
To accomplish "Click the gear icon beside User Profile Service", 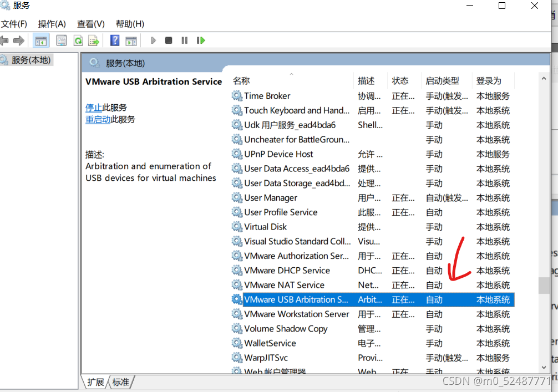I will coord(237,212).
